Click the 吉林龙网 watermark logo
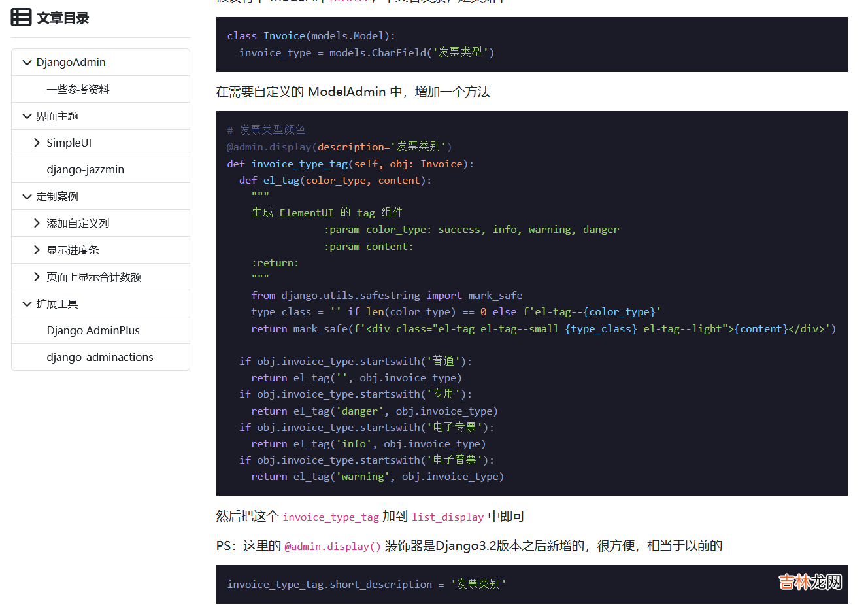Image resolution: width=868 pixels, height=605 pixels. point(810,582)
